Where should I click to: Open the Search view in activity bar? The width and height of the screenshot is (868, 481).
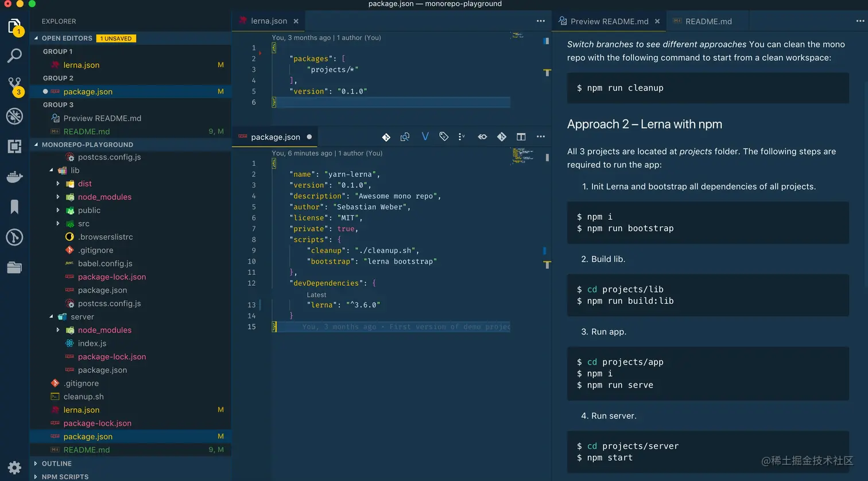point(14,56)
